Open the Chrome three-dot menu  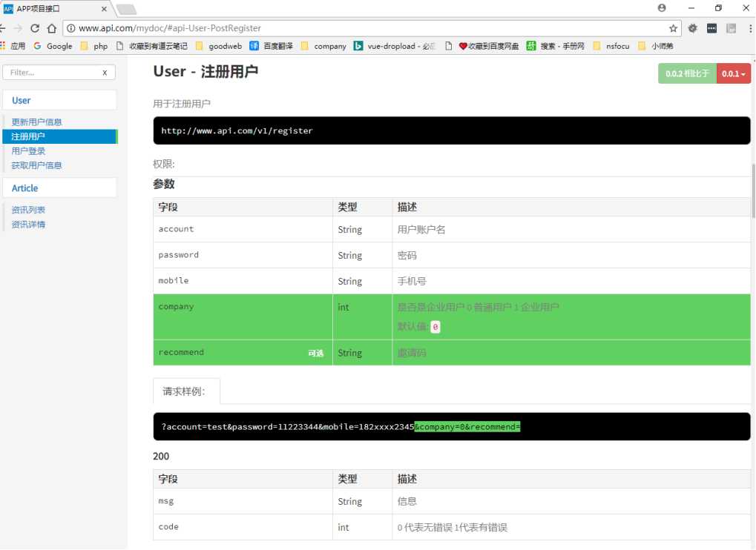(x=750, y=28)
